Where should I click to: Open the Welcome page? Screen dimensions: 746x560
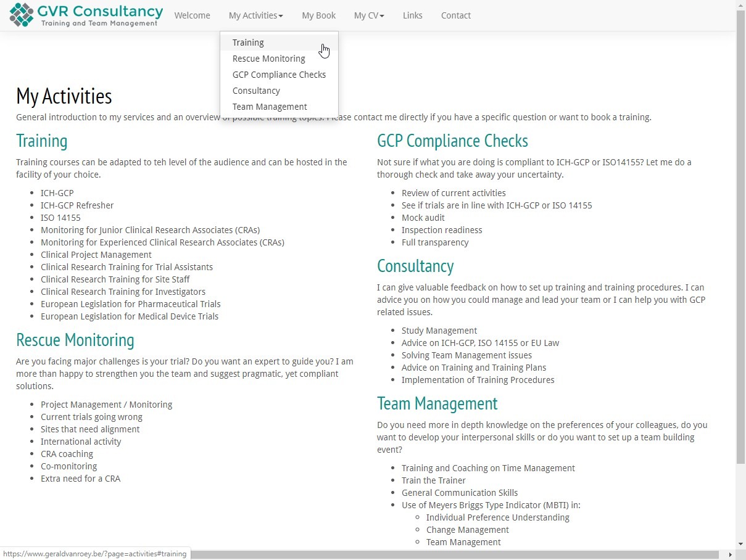192,15
